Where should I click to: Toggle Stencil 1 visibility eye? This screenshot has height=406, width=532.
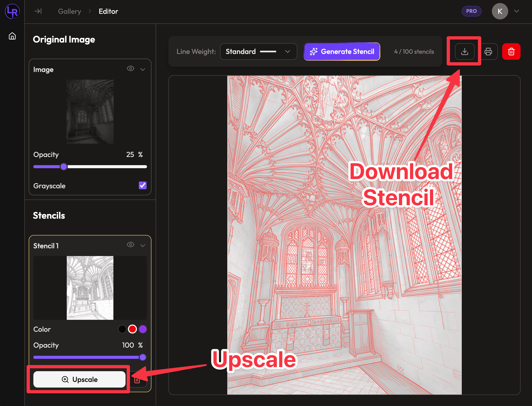(131, 245)
